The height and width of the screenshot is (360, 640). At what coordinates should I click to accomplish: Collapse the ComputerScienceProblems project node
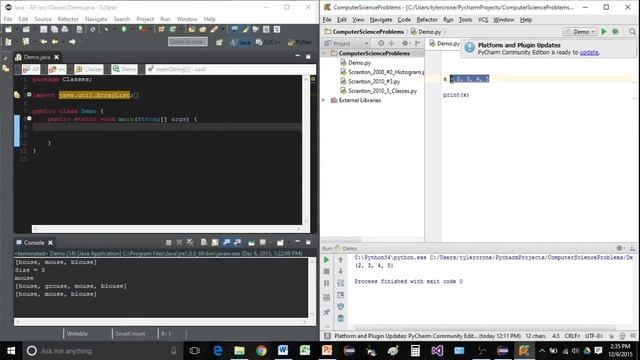(x=324, y=53)
